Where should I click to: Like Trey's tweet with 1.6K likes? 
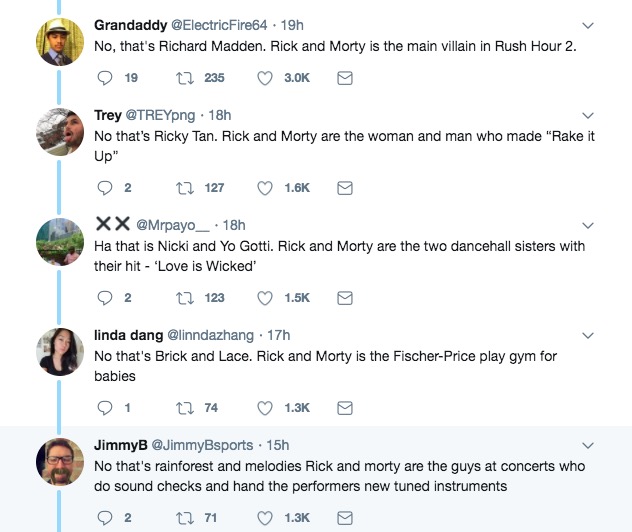click(265, 187)
